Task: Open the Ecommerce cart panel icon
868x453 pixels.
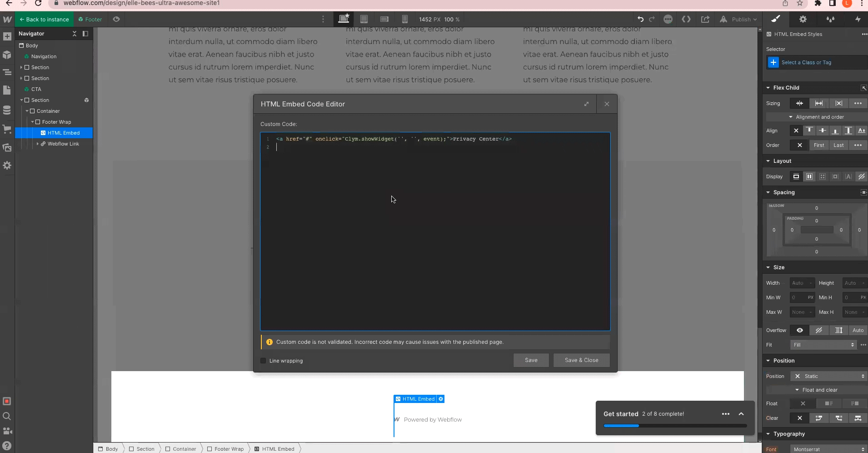Action: pos(7,129)
